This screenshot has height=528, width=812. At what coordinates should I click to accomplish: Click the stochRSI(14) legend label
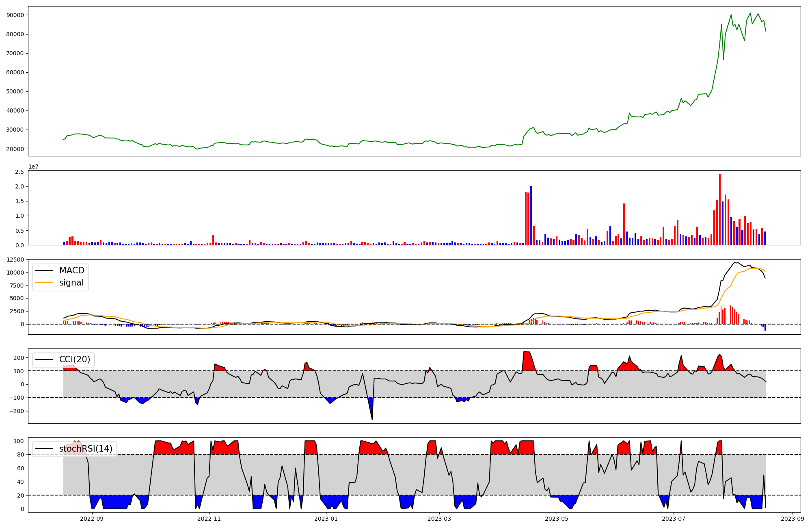[x=85, y=448]
